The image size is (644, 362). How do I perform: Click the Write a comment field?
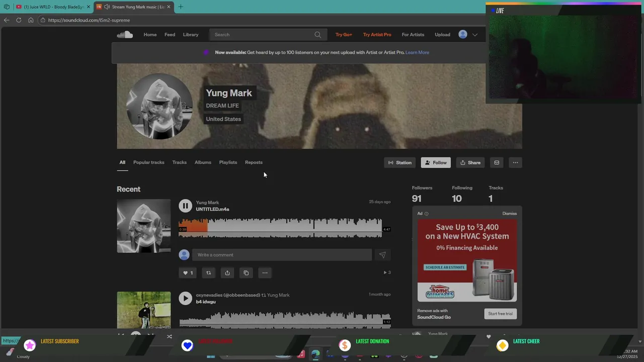282,255
